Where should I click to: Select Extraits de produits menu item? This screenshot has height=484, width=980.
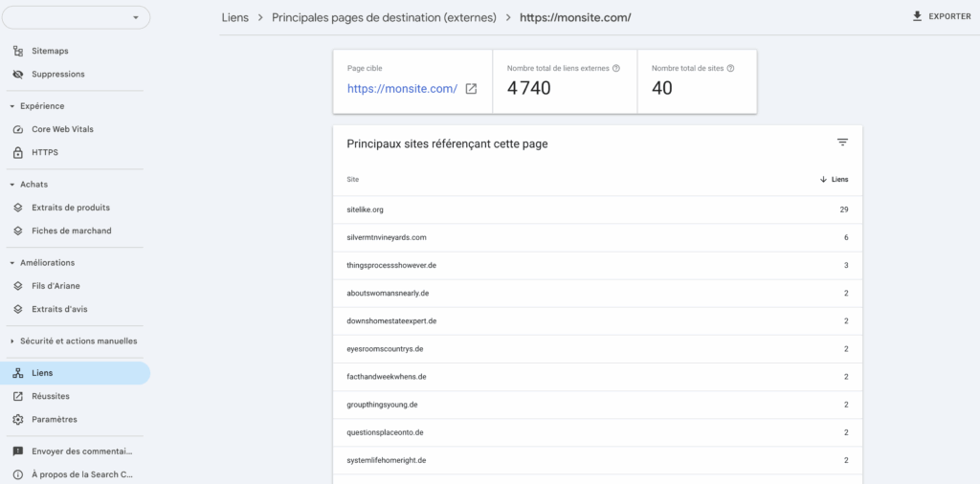click(x=70, y=208)
